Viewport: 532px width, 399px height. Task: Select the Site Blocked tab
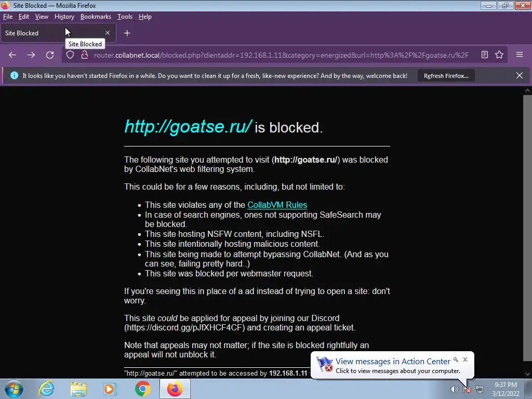58,33
